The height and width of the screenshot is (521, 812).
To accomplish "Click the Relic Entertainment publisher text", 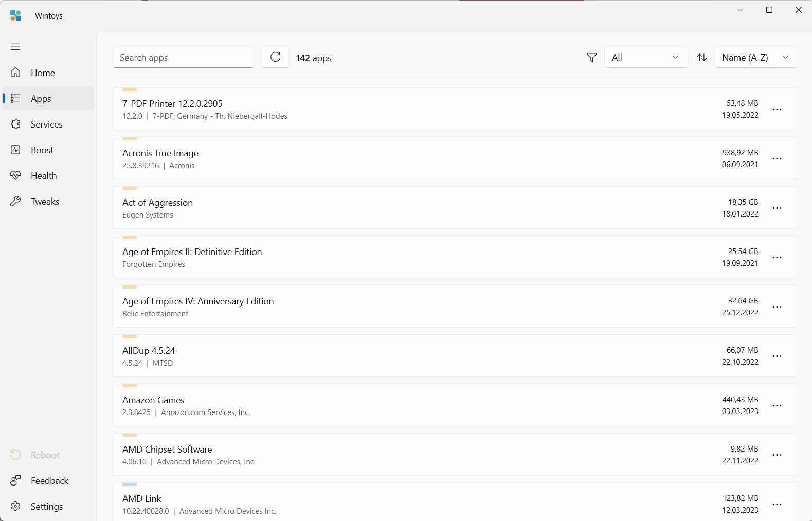I will tap(155, 314).
